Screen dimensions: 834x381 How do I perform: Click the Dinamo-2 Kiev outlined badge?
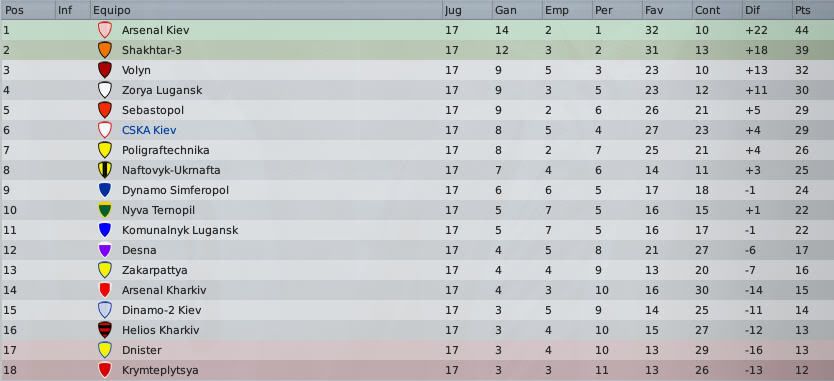[x=105, y=310]
